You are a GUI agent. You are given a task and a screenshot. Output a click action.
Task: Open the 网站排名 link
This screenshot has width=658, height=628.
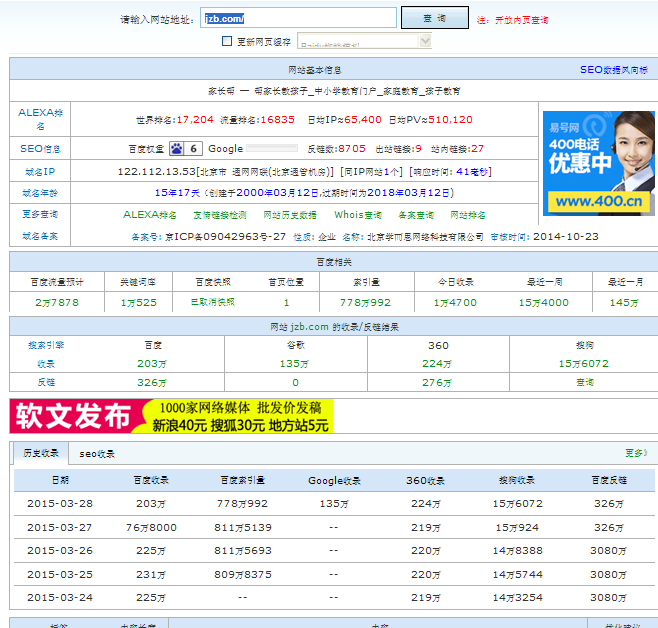[x=467, y=215]
